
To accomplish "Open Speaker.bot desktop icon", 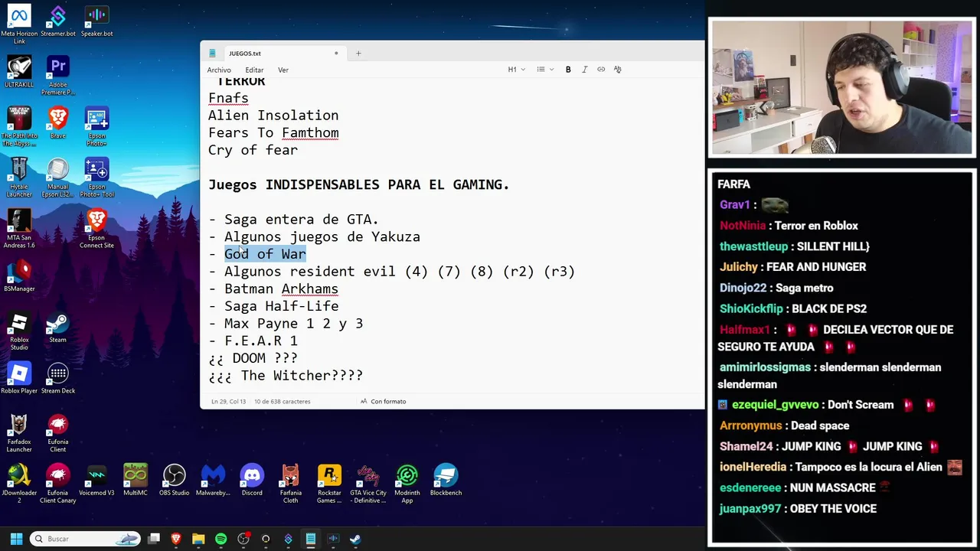I will point(96,22).
